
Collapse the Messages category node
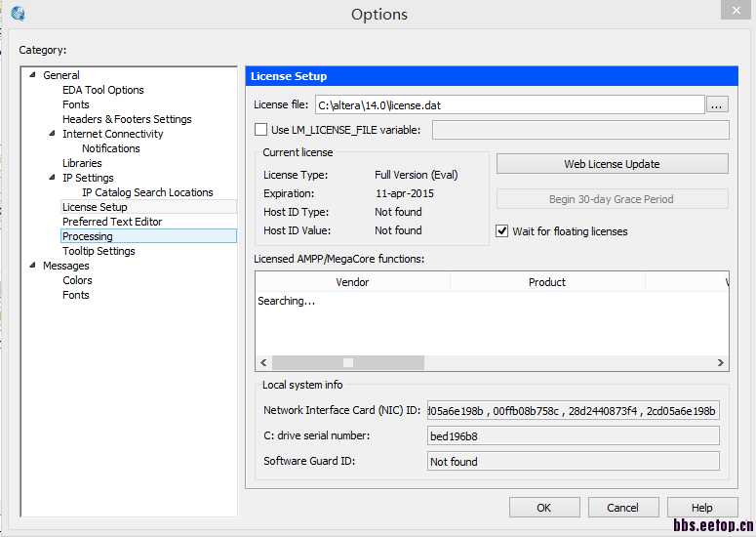32,266
